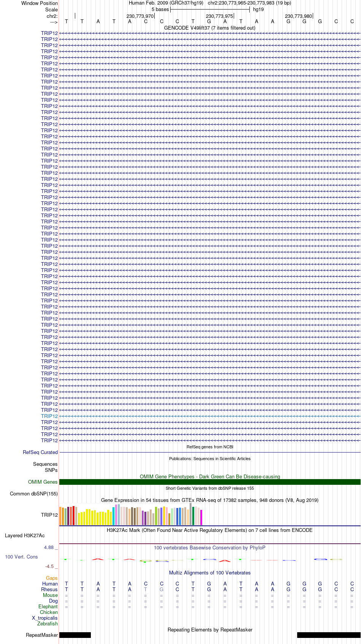
Task: Click the Common dbSNP(155) label
Action: pyautogui.click(x=34, y=494)
